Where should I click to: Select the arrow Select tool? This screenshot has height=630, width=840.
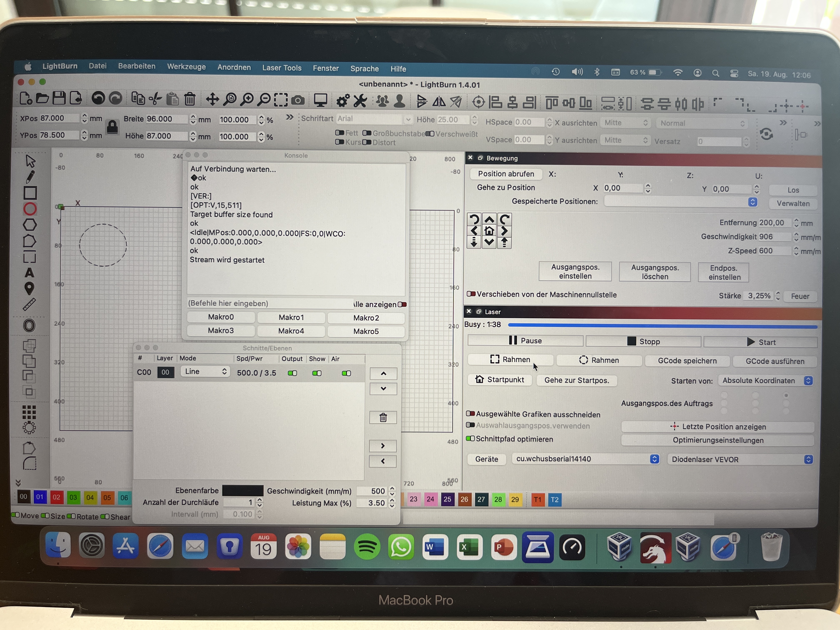pyautogui.click(x=30, y=161)
